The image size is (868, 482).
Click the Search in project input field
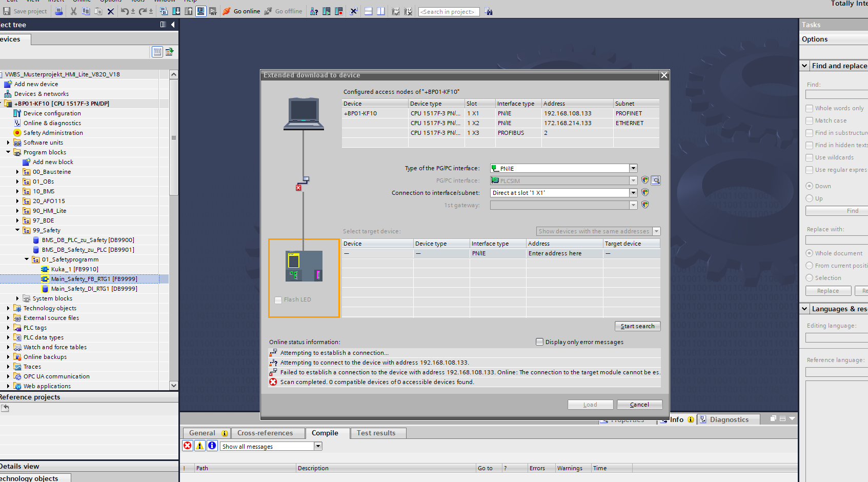coord(449,12)
